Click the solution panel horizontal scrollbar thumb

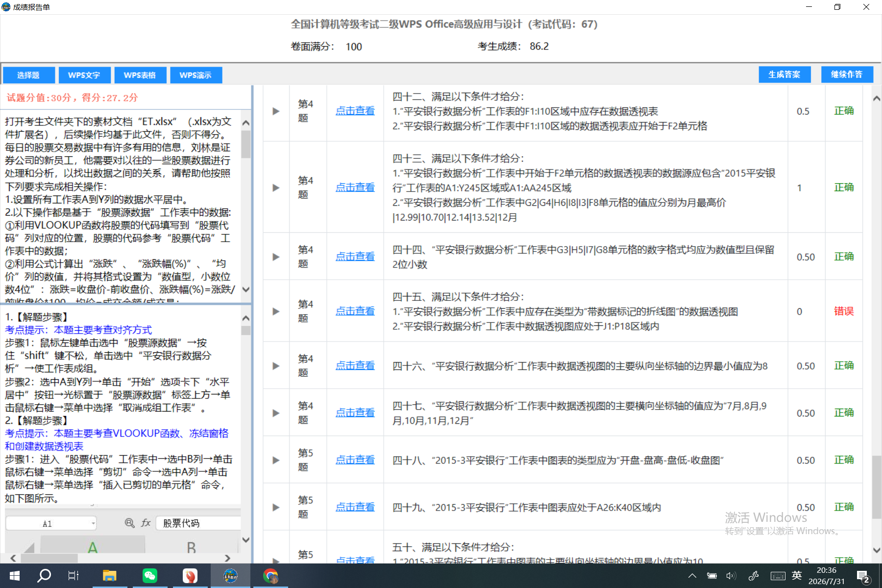49,558
